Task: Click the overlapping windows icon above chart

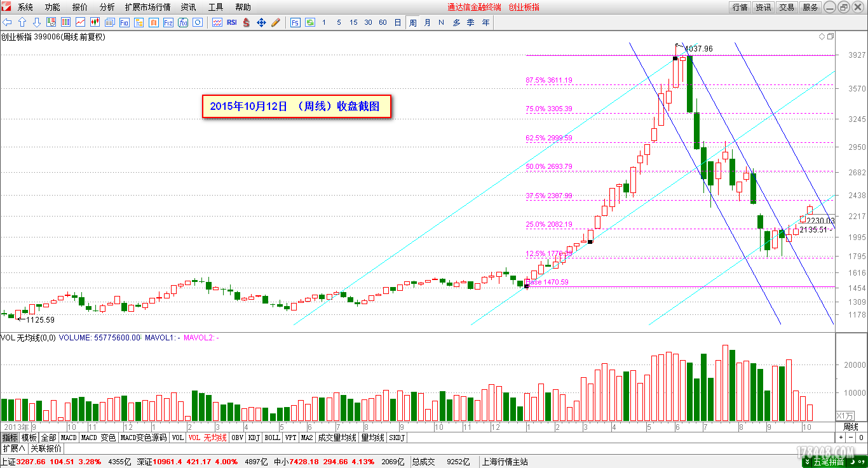Action: (831, 37)
